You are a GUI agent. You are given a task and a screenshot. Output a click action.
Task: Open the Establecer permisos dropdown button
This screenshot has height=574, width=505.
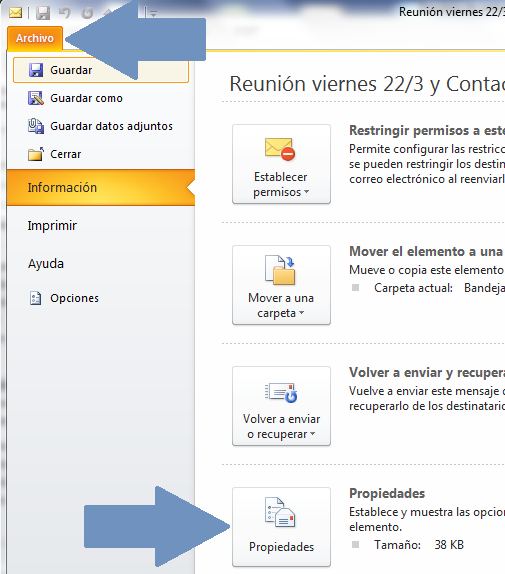tap(281, 164)
